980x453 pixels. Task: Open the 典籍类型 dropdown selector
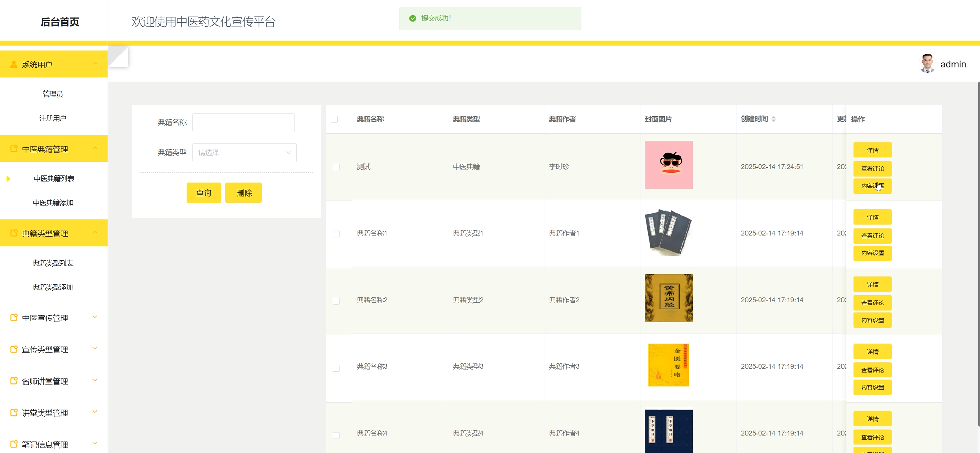pyautogui.click(x=244, y=152)
